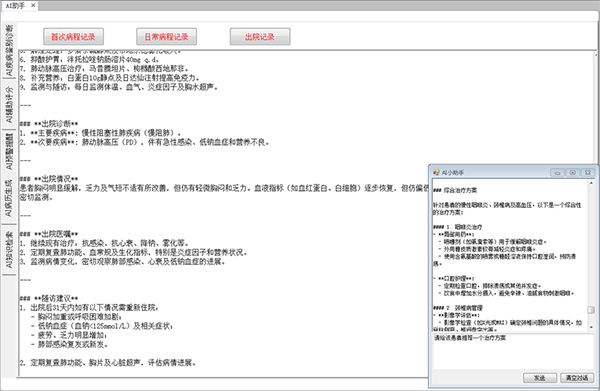Viewport: 600px width, 391px height.
Task: Close the AI助手 tab with its X
Action: pyautogui.click(x=33, y=5)
